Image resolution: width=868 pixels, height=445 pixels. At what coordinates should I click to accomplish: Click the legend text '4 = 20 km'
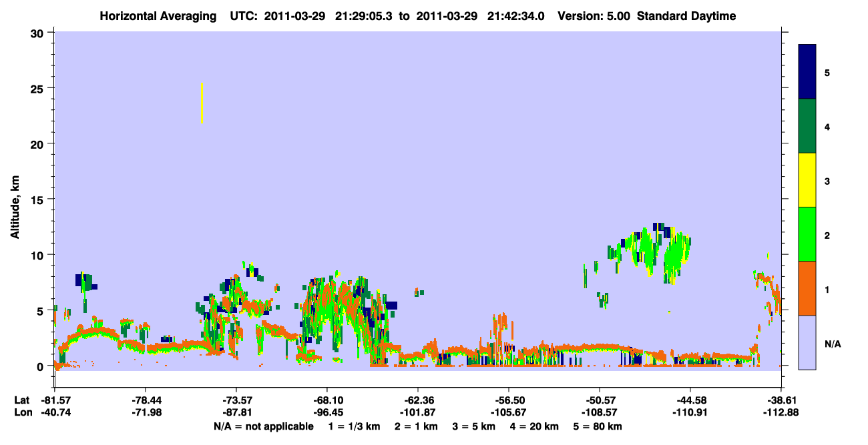click(x=534, y=426)
